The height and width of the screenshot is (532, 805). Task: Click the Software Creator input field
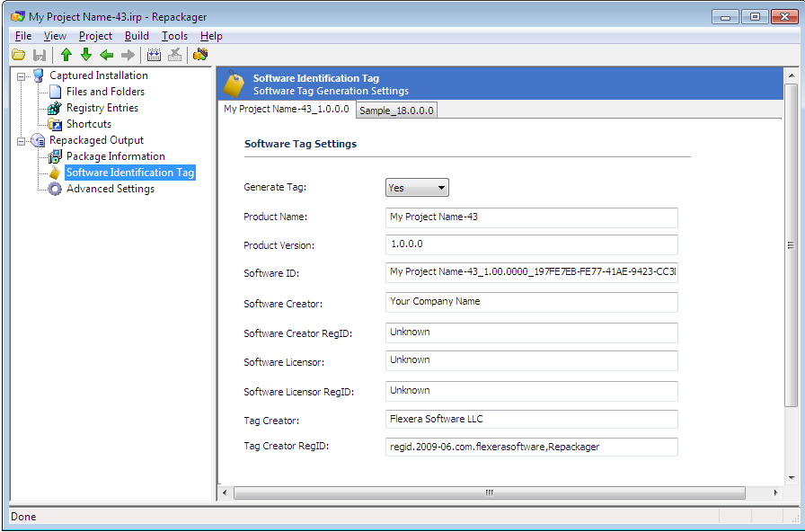pos(531,302)
